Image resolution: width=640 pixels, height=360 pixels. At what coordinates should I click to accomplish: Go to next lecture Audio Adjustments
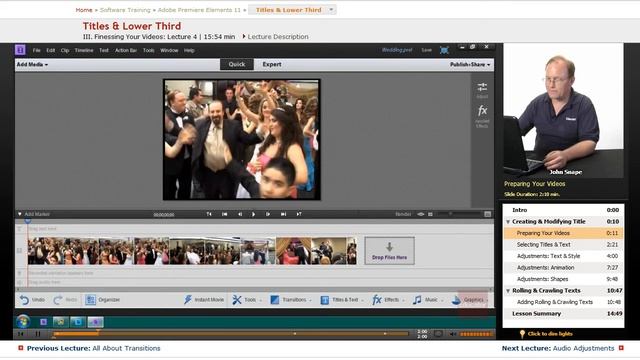coord(583,348)
